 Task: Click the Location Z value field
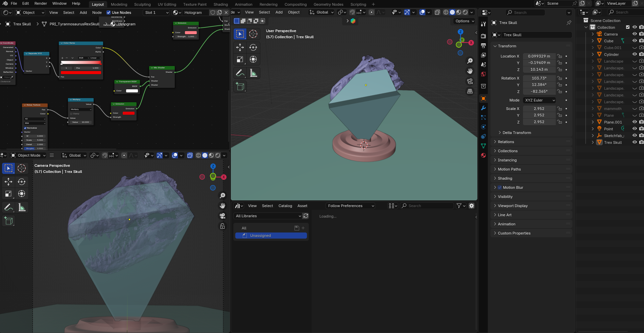click(539, 69)
